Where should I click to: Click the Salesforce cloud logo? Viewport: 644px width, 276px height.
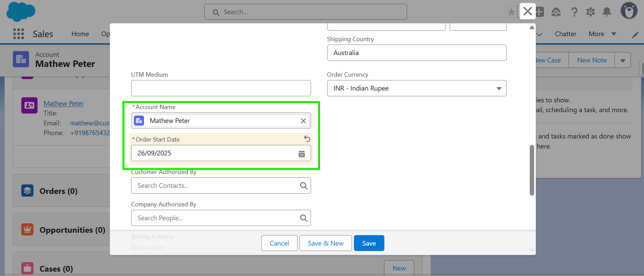tap(21, 11)
